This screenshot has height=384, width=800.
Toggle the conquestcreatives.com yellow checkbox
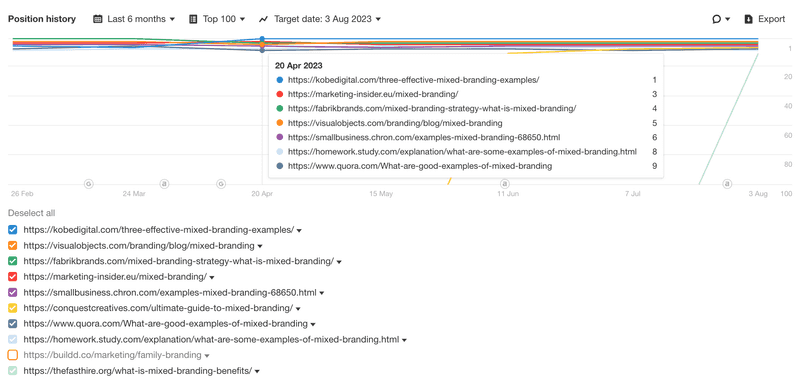coord(13,308)
